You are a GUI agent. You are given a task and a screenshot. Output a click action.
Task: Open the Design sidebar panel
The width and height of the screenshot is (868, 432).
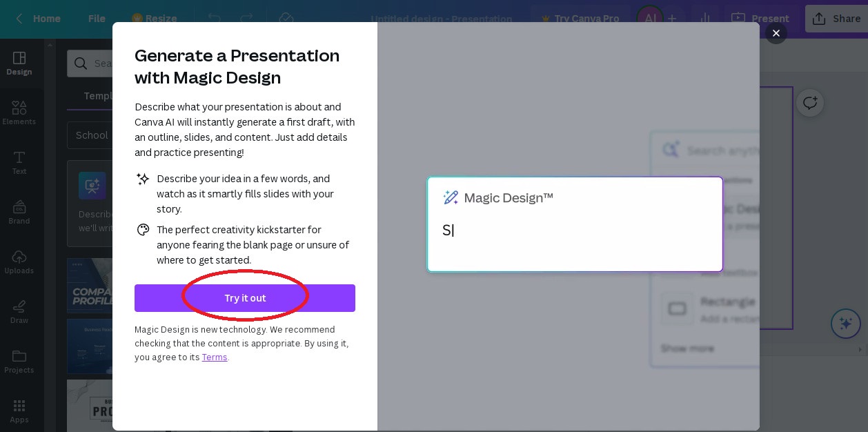19,63
